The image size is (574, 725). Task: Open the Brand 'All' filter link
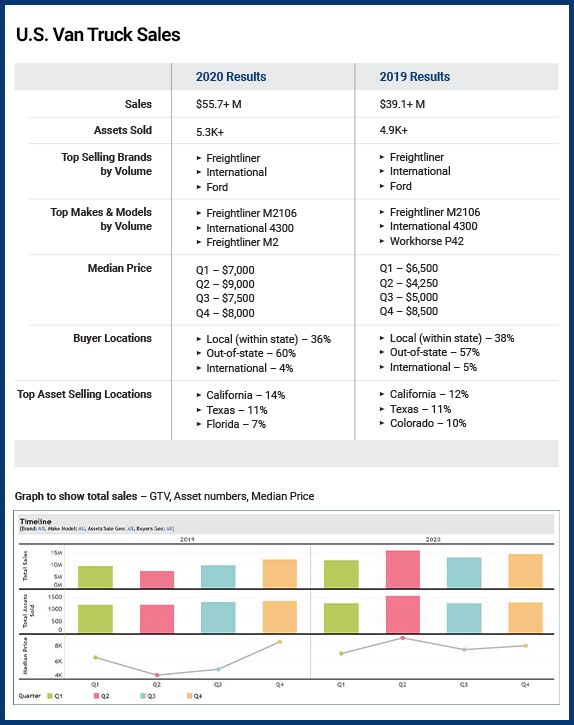(x=41, y=528)
